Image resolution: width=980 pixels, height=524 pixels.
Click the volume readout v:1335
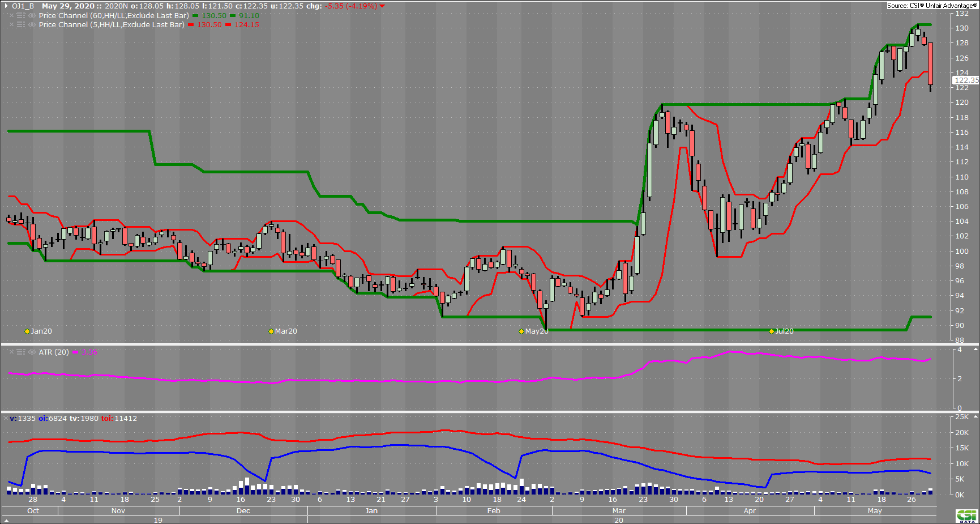23,419
